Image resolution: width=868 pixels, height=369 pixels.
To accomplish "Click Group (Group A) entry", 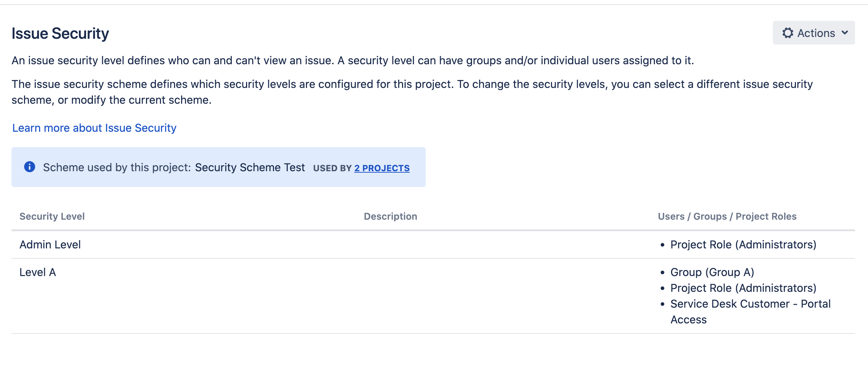I will point(712,272).
